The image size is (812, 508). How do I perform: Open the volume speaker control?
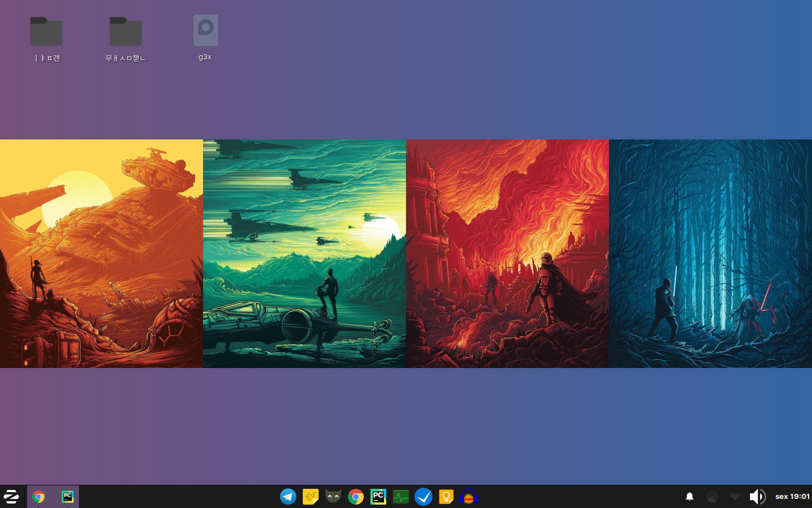[x=757, y=497]
